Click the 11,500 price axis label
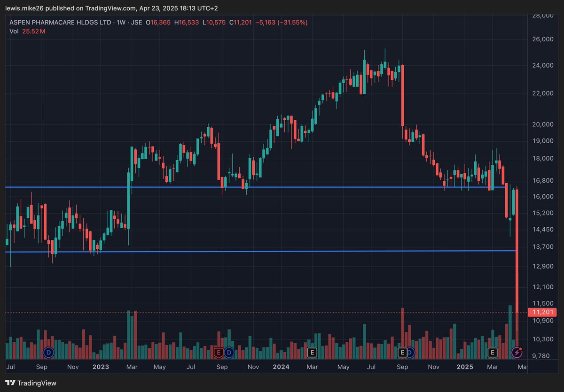Viewport: 564px width, 392px height. (x=542, y=303)
